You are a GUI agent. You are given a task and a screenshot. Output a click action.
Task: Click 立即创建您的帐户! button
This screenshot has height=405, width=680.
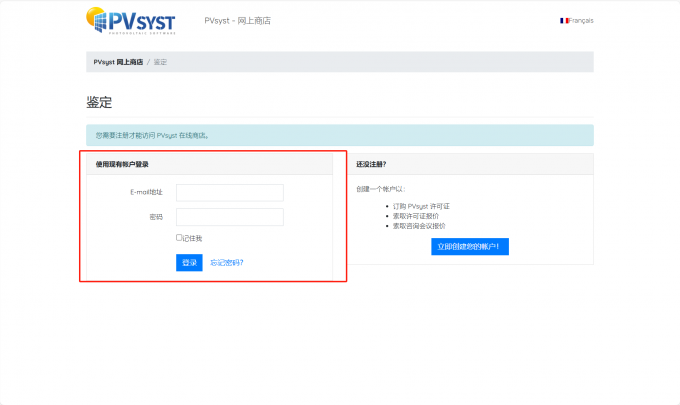coord(470,246)
